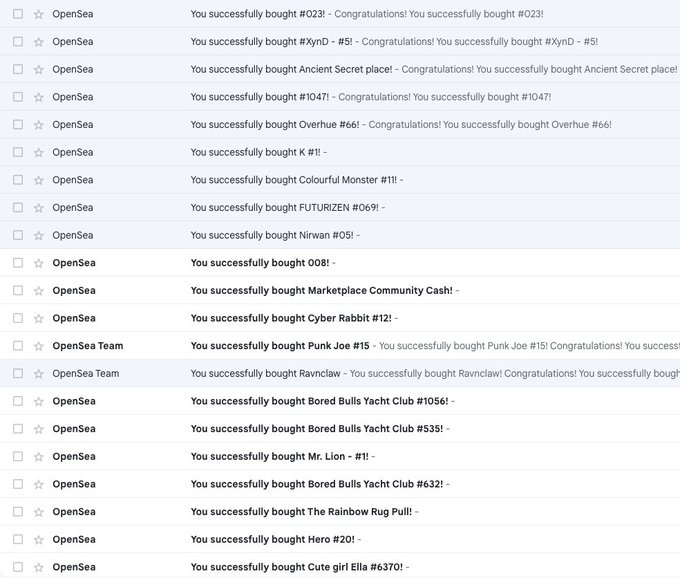Star the Colourful Monster #11 email
The image size is (680, 578).
[x=39, y=180]
